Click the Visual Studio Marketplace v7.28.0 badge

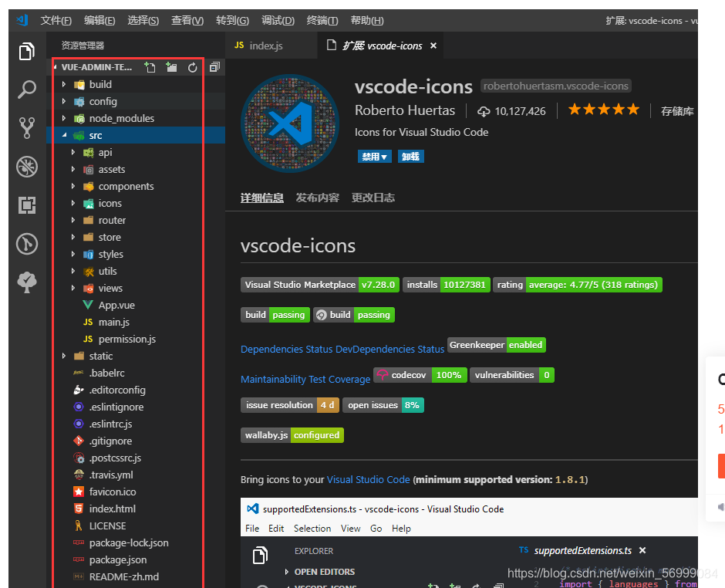[x=320, y=285]
